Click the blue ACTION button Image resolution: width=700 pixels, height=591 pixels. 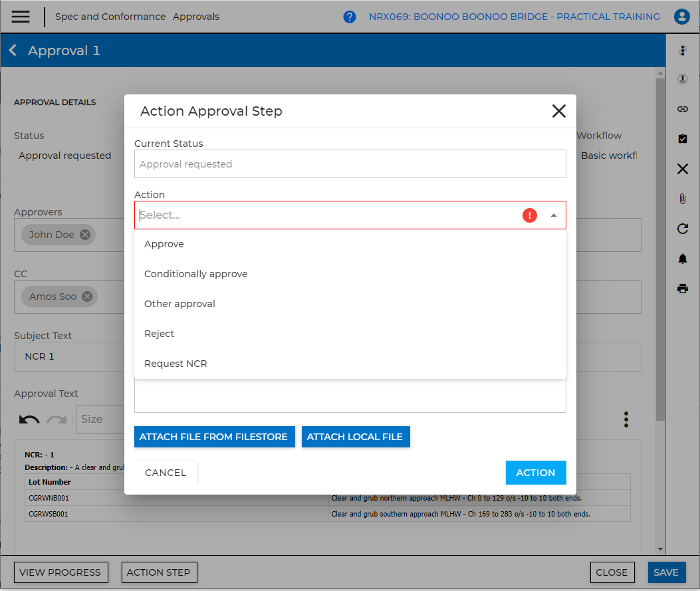coord(536,472)
